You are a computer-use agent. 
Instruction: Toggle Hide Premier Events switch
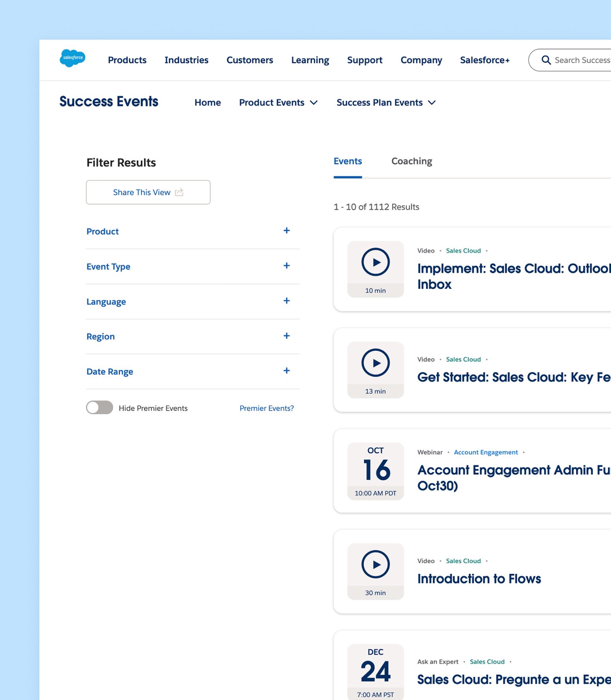click(99, 408)
